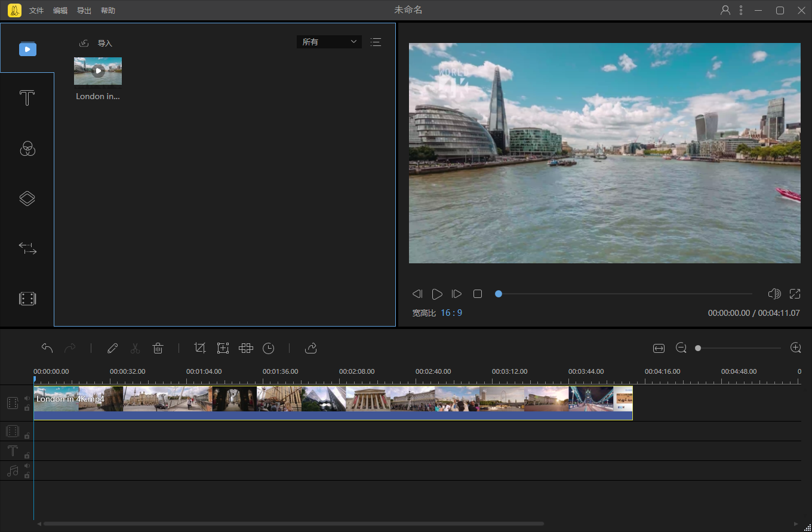Viewport: 812px width, 532px height.
Task: Lock the text track
Action: coord(27,456)
